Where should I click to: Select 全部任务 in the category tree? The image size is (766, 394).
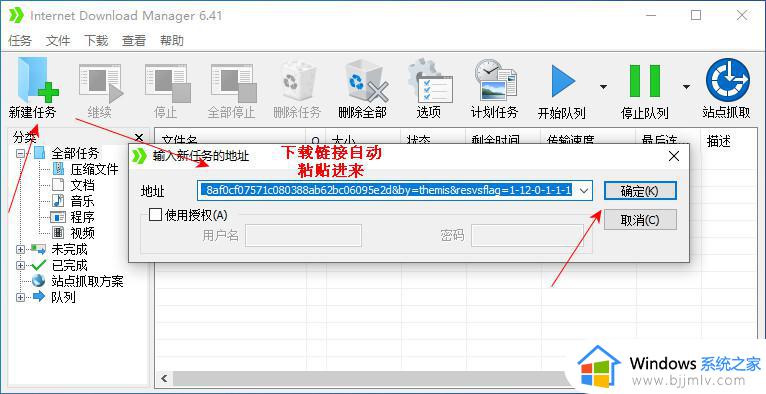tap(75, 153)
